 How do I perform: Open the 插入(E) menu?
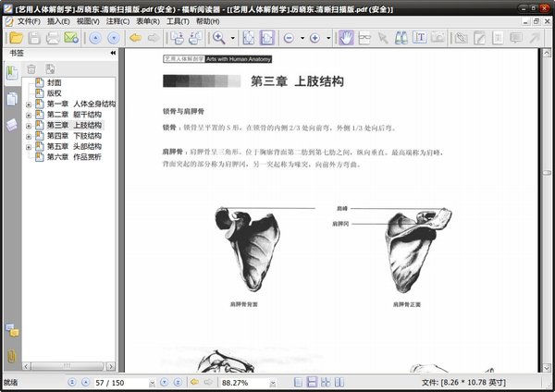58,21
